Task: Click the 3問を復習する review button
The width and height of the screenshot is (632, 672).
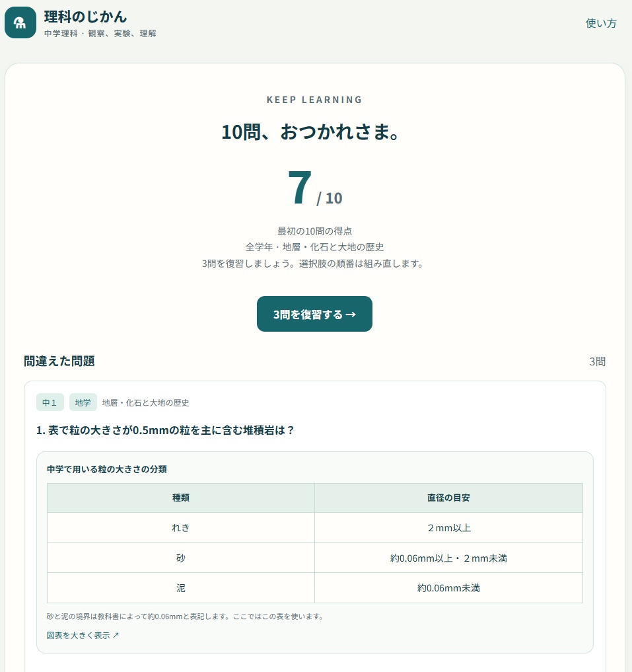Action: pos(314,314)
